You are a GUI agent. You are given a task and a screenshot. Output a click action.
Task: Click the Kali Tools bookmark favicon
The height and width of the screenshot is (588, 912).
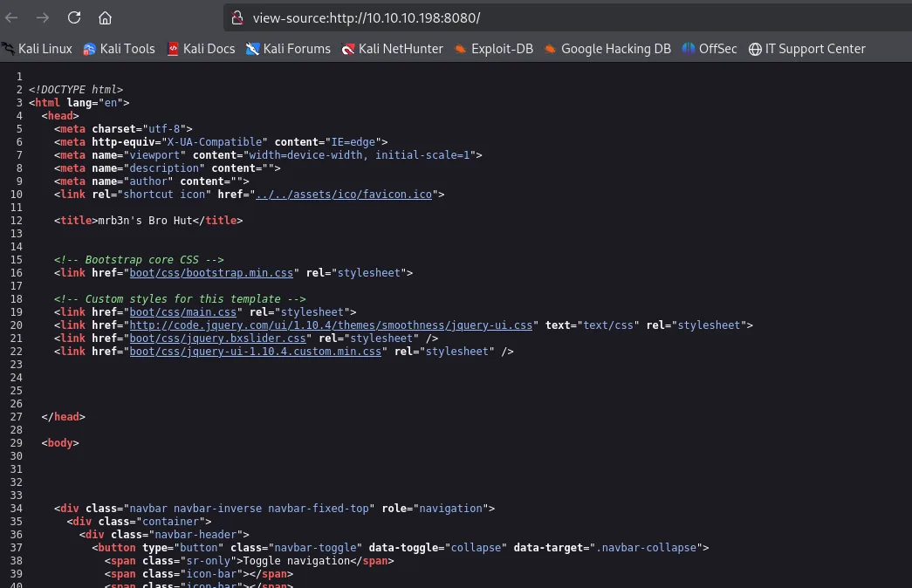click(89, 50)
